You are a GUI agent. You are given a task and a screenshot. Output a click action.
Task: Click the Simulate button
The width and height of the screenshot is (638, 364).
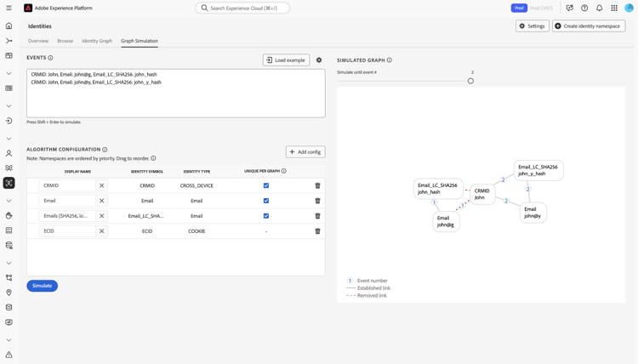pos(42,286)
